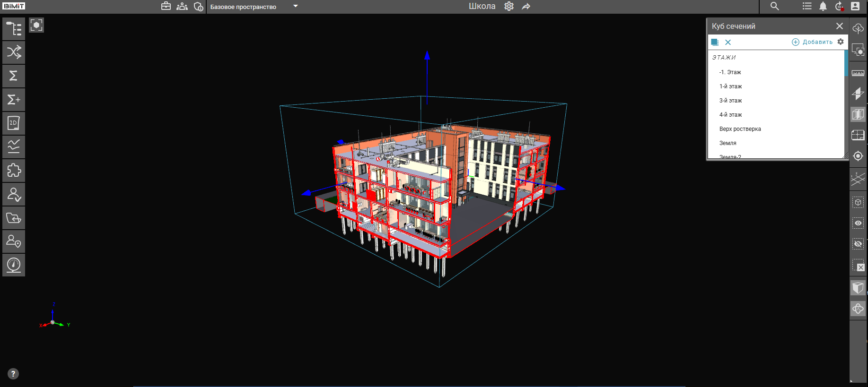Toggle the section cube tool button
This screenshot has height=387, width=868.
858,114
